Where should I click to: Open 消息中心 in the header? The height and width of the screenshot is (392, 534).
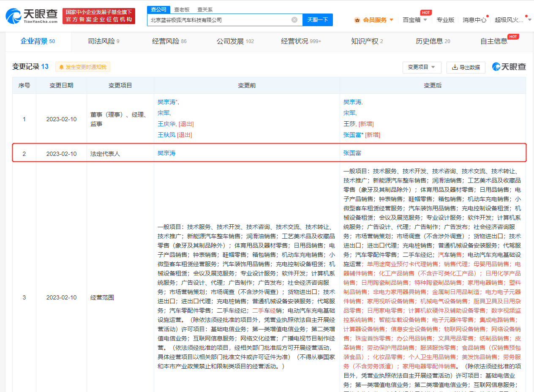(x=474, y=20)
